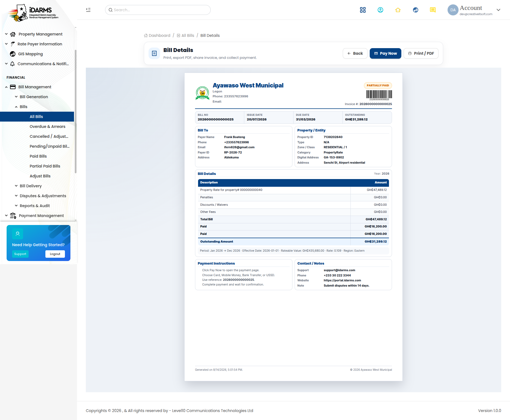This screenshot has width=510, height=420.
Task: Open the yellow messages chat icon
Action: 433,10
